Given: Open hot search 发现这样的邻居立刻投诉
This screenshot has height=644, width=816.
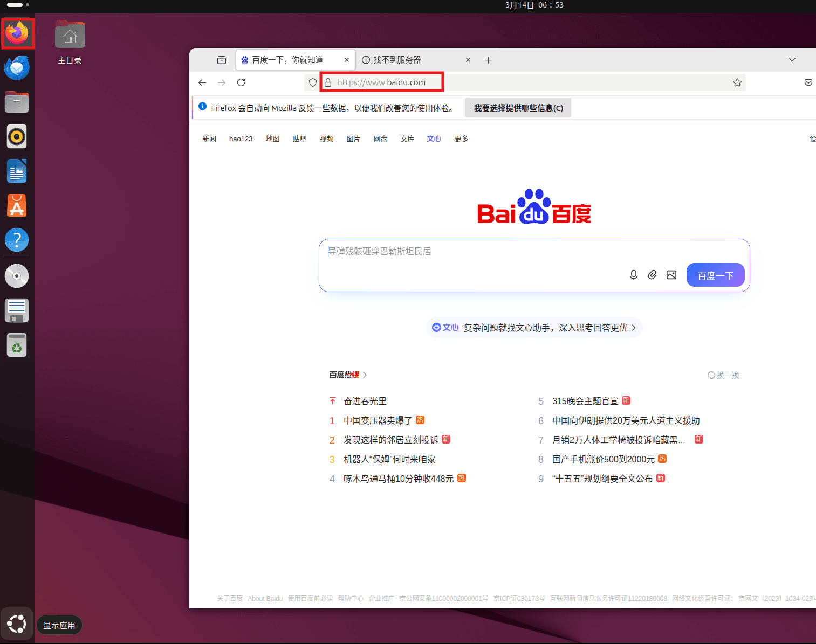Looking at the screenshot, I should pyautogui.click(x=391, y=440).
